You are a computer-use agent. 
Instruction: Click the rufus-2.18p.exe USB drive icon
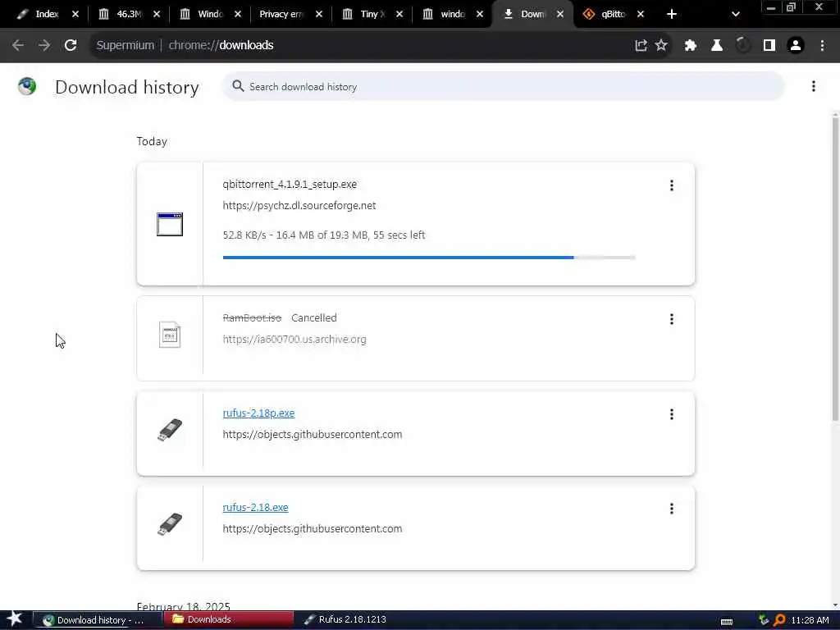(170, 430)
